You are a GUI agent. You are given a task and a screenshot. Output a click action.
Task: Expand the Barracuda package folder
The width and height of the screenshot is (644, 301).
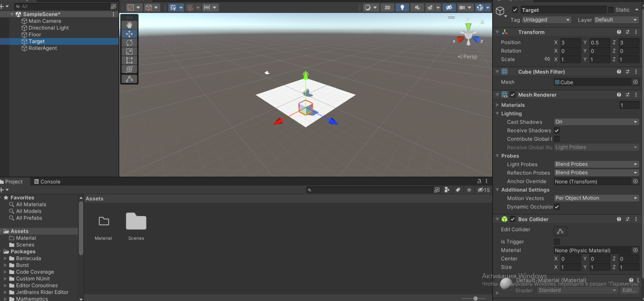6,259
